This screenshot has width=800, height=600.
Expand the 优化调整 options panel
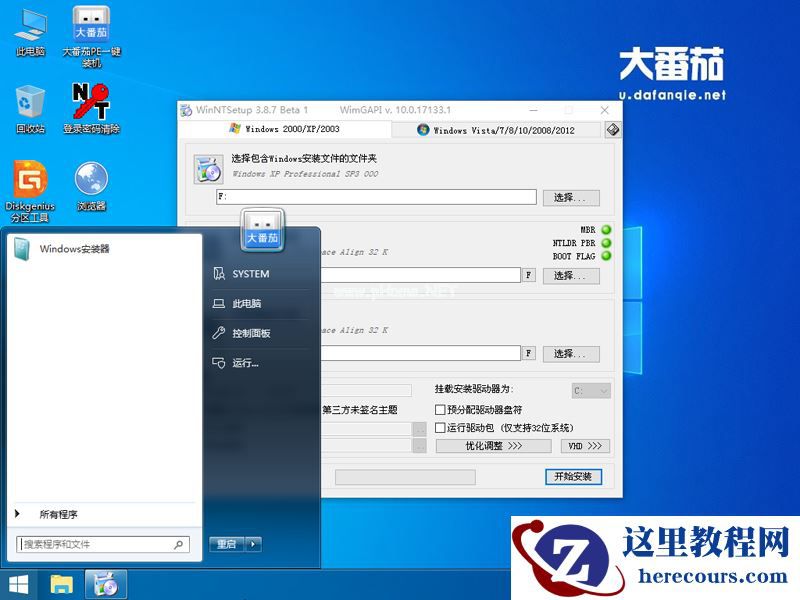pos(495,446)
